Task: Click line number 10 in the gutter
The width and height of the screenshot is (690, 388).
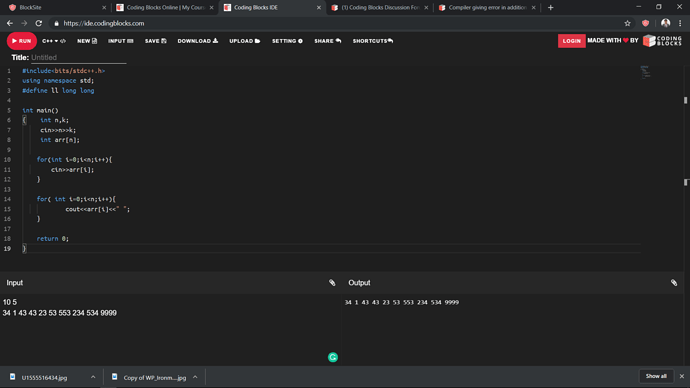Action: (7, 160)
